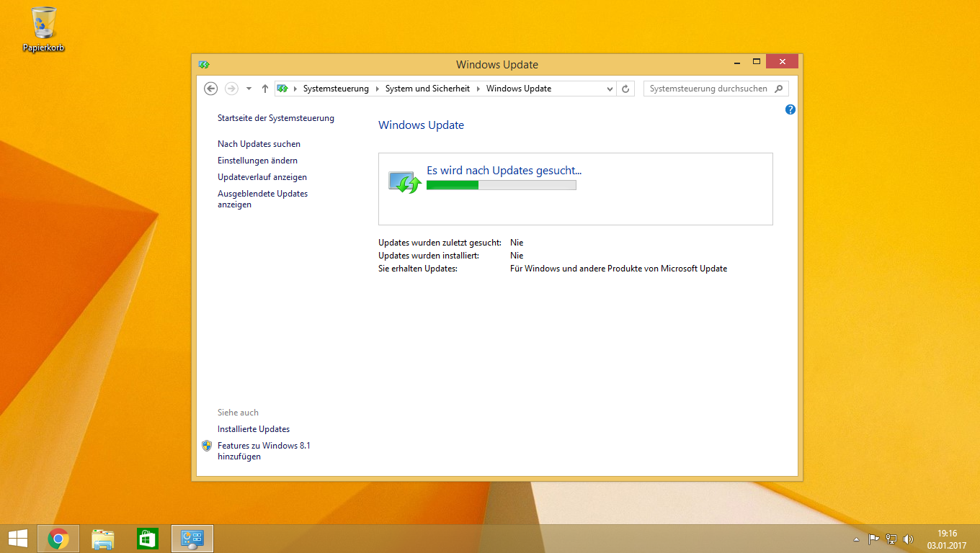This screenshot has width=980, height=553.
Task: Select Systemsteuerung in the breadcrumb
Action: tap(336, 89)
